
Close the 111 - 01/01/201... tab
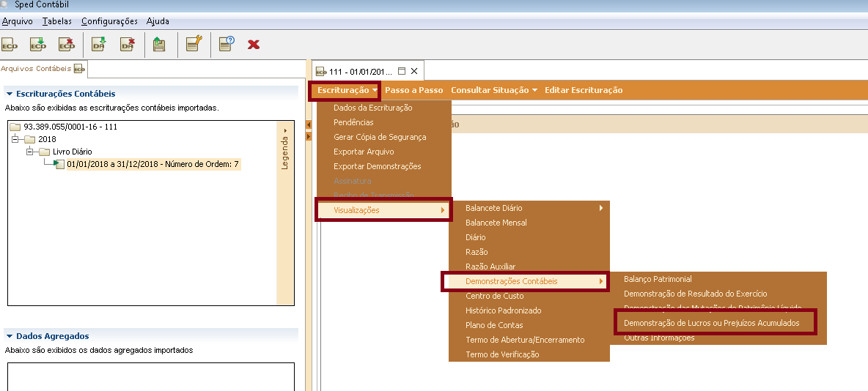pyautogui.click(x=414, y=71)
